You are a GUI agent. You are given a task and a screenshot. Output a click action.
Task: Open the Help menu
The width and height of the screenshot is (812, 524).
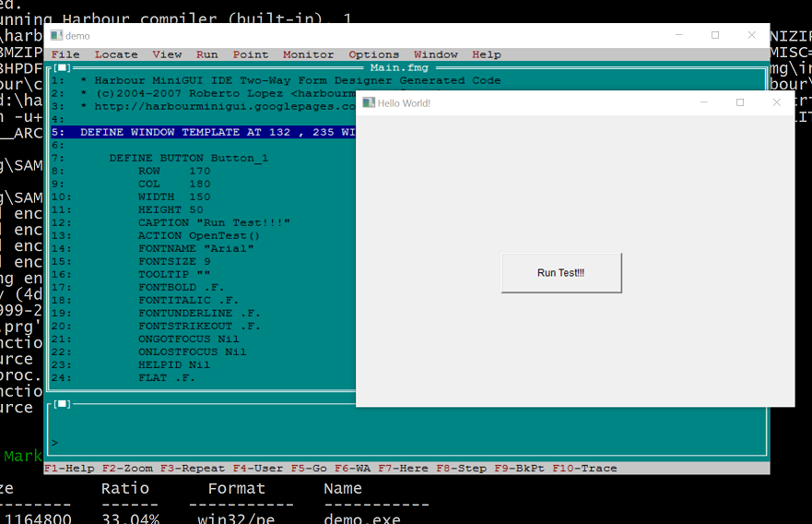coord(487,54)
